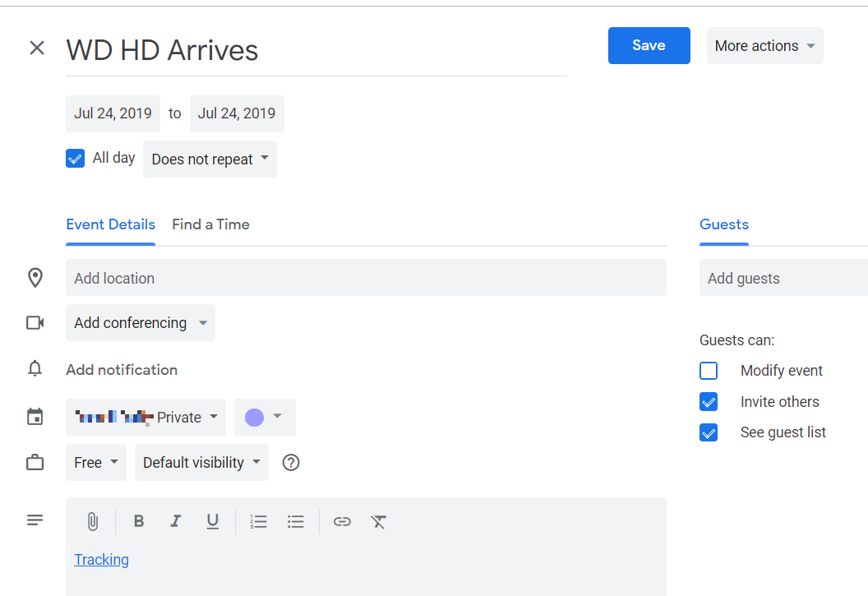Apply italic formatting in description toolbar
Image resolution: width=868 pixels, height=596 pixels.
[175, 521]
